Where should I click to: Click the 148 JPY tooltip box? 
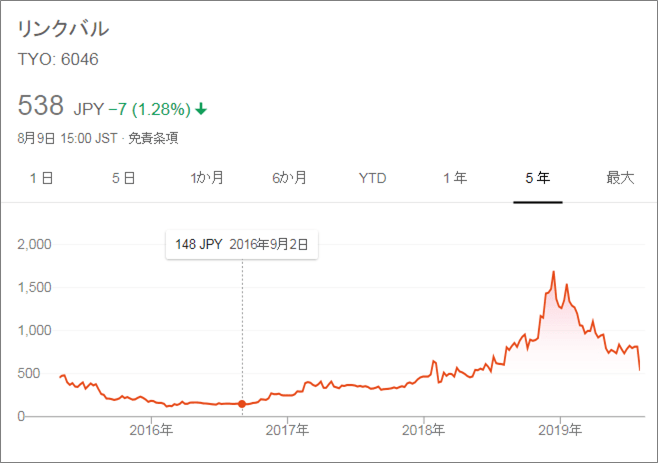[242, 245]
